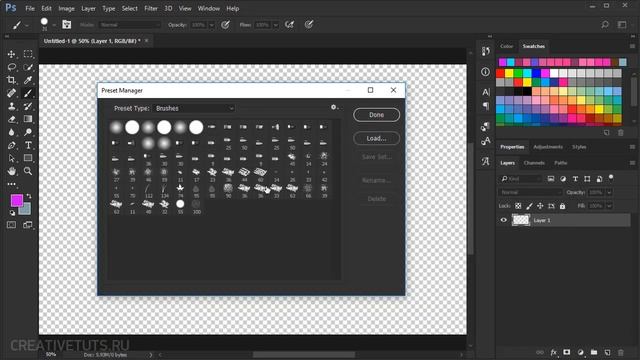
Task: Select the Move tool
Action: [11, 54]
